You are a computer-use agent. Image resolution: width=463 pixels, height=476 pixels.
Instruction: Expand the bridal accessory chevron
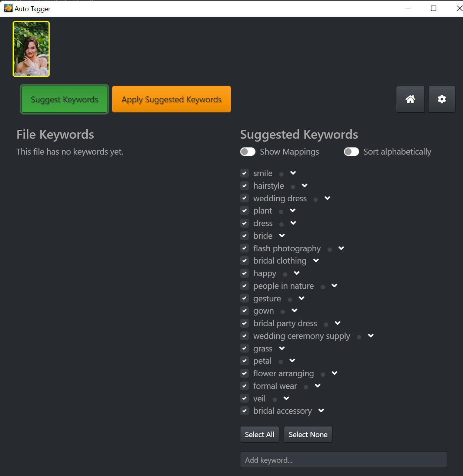click(321, 410)
